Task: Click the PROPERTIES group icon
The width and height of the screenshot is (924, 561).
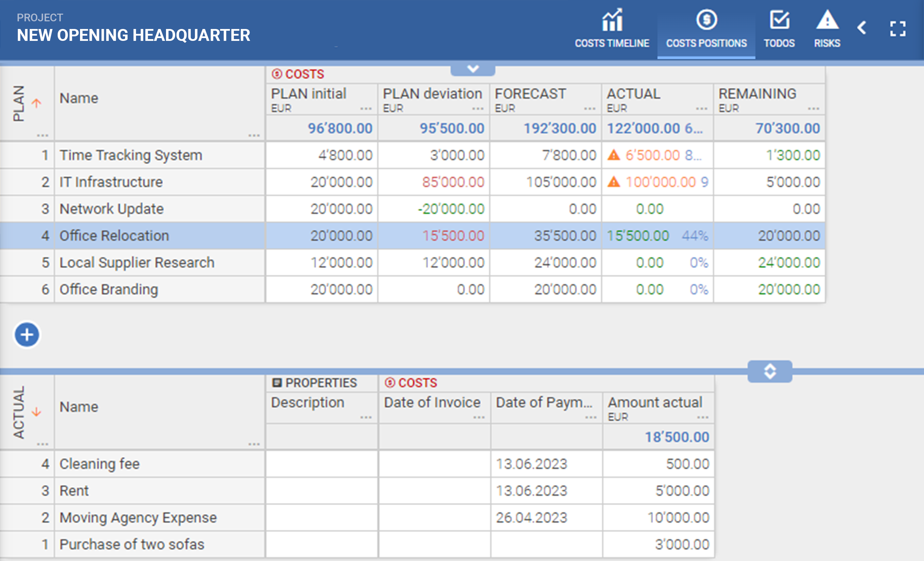Action: click(x=277, y=382)
